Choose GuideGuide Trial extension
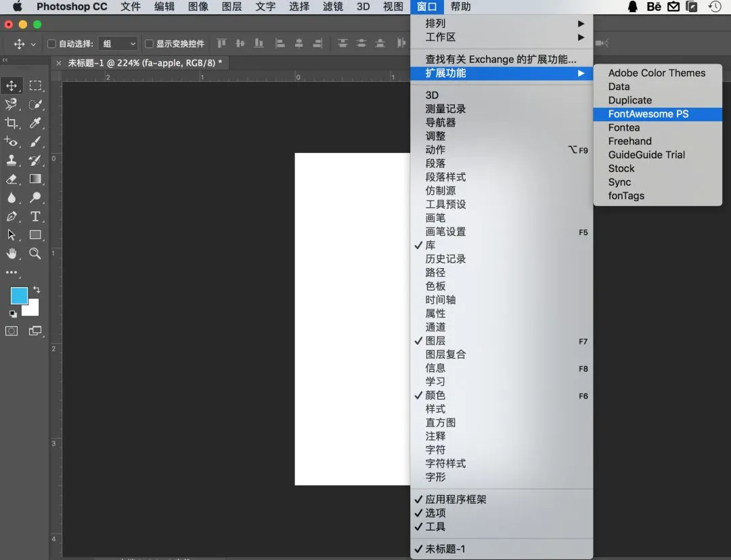 coord(658,155)
